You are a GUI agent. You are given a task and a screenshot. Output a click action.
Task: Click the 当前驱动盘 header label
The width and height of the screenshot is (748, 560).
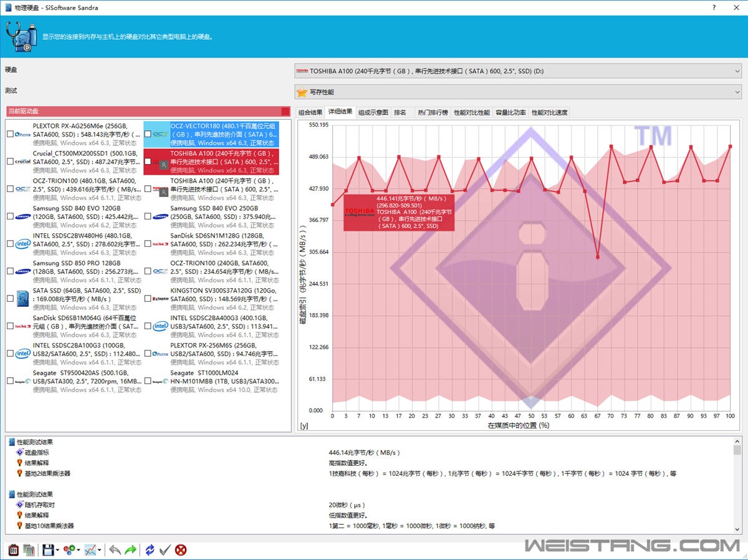[23, 111]
